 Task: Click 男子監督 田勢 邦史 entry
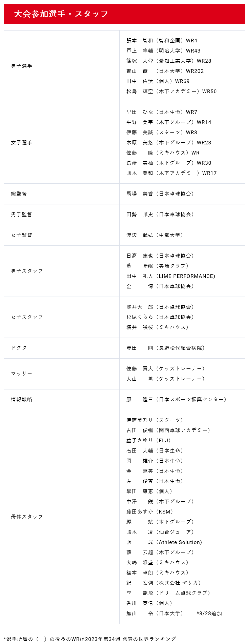[x=160, y=215]
